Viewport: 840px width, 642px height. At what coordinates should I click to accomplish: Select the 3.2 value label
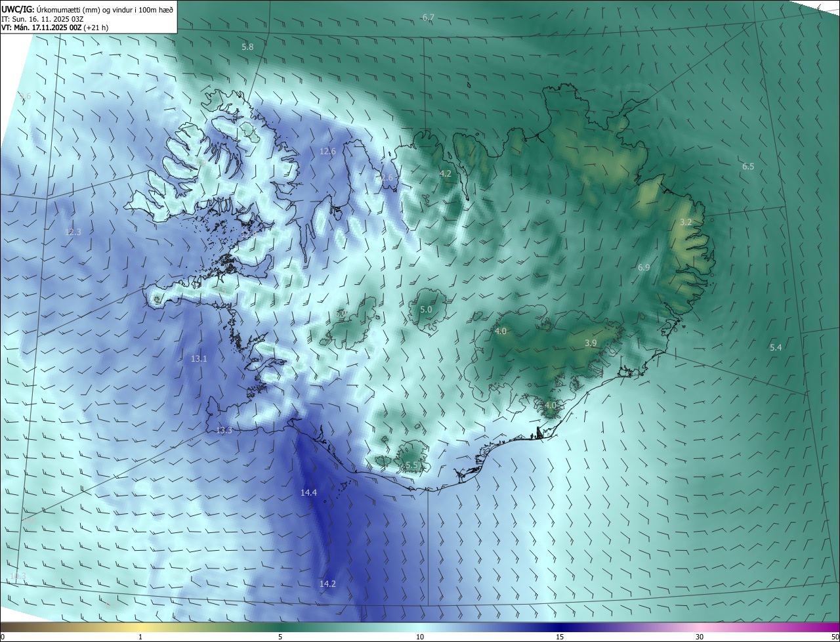point(686,223)
